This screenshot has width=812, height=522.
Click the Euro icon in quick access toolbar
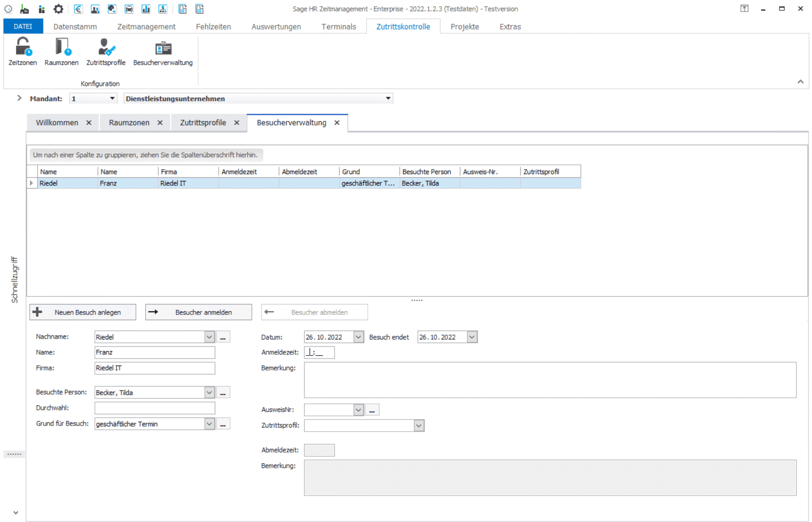point(78,9)
